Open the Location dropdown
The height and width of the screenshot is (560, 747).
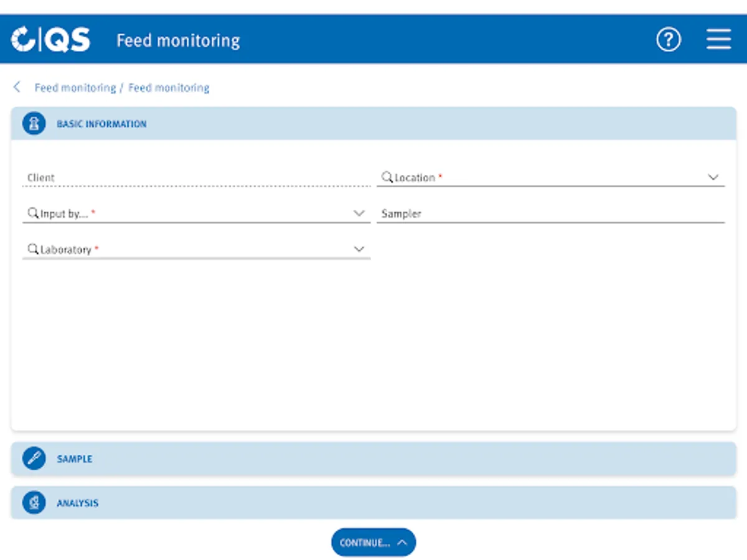pyautogui.click(x=713, y=177)
